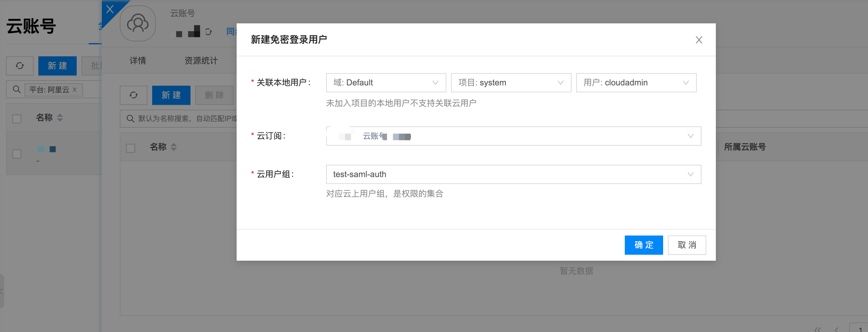The image size is (868, 332).
Task: Switch to the 详情 tab
Action: tap(138, 61)
